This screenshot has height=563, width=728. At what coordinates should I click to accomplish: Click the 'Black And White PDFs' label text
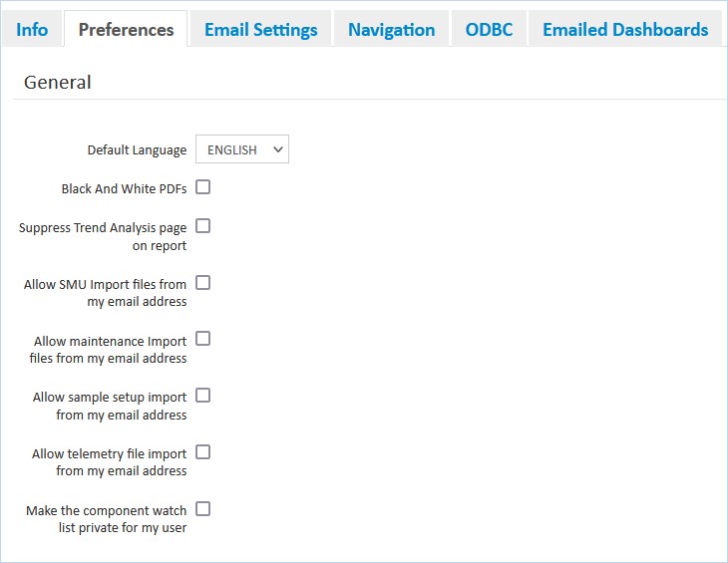click(x=124, y=189)
